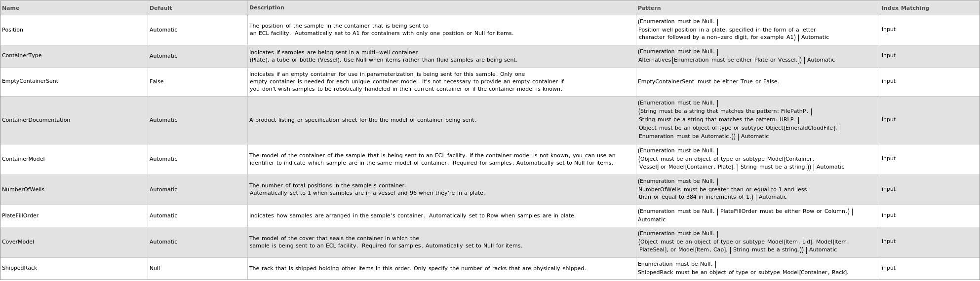Click the PlateFillOrder name cell
Screen dimensions: 980x281
point(20,216)
